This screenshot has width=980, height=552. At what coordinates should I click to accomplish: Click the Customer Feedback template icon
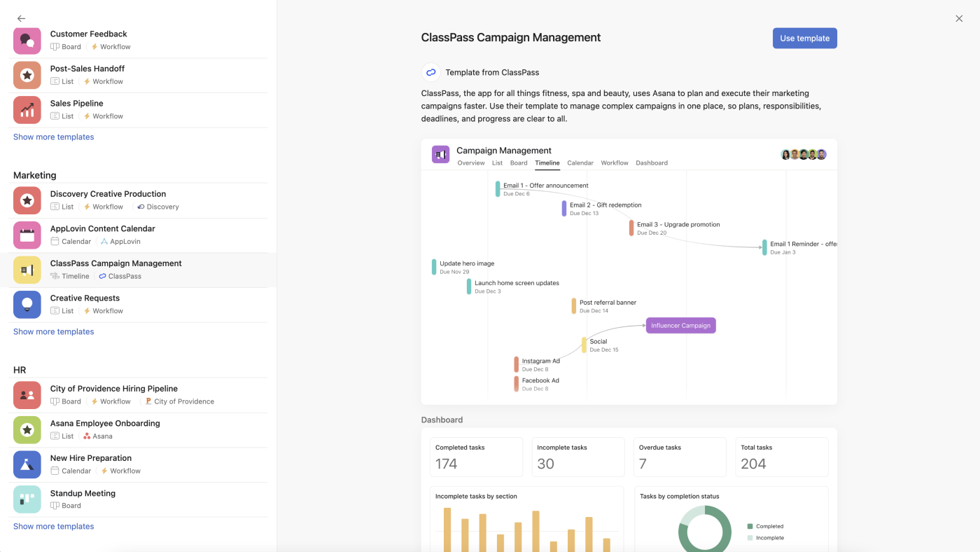pyautogui.click(x=27, y=40)
